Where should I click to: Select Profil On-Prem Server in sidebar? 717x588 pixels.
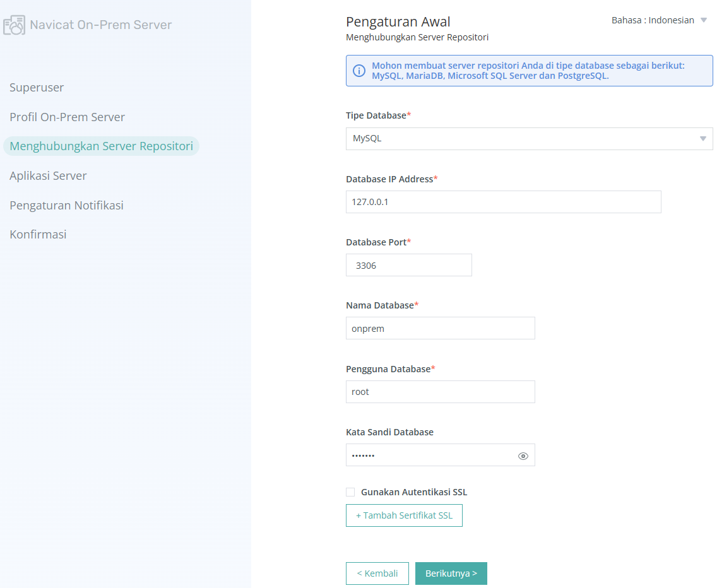pos(67,117)
